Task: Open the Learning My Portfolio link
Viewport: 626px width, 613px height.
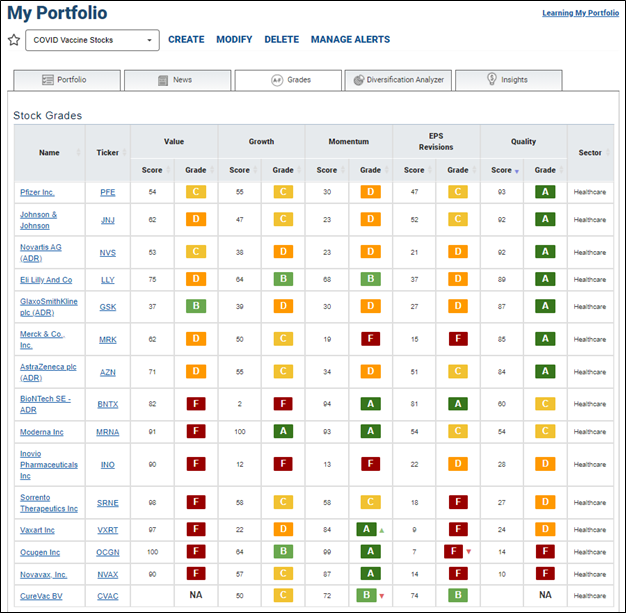Action: [x=580, y=13]
